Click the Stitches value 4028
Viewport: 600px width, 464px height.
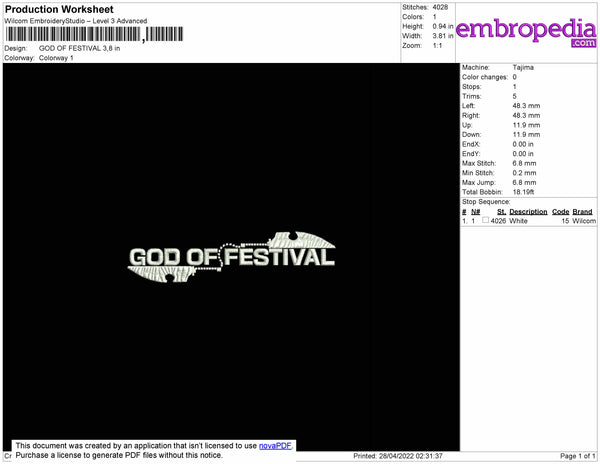[440, 7]
